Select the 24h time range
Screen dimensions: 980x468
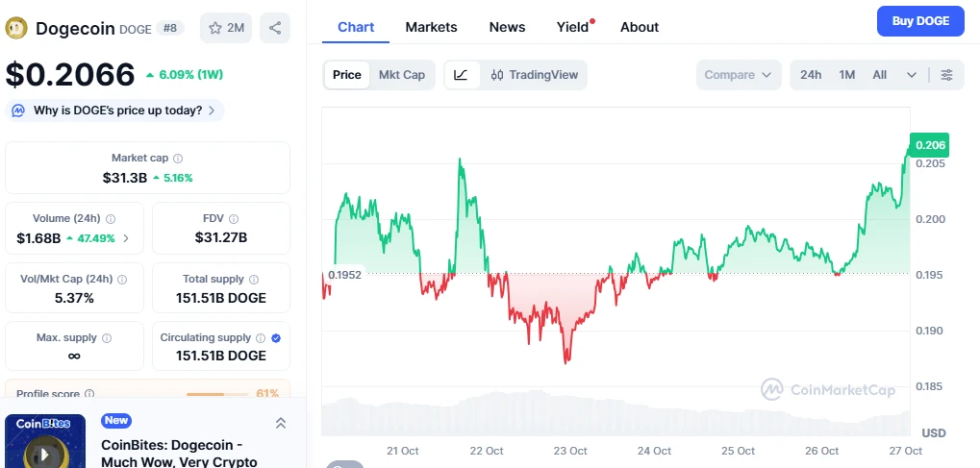[x=811, y=75]
